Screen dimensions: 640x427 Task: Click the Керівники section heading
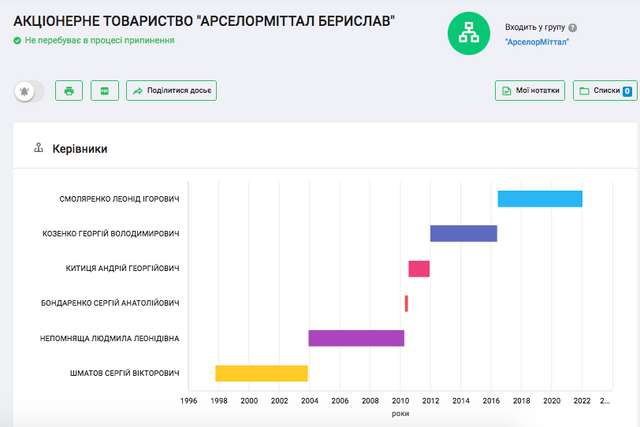click(80, 149)
